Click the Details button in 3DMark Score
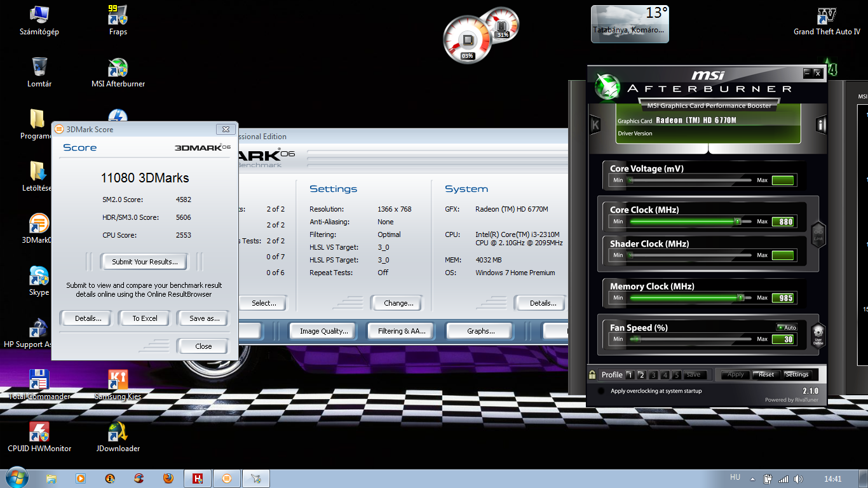The width and height of the screenshot is (868, 488). coord(88,318)
